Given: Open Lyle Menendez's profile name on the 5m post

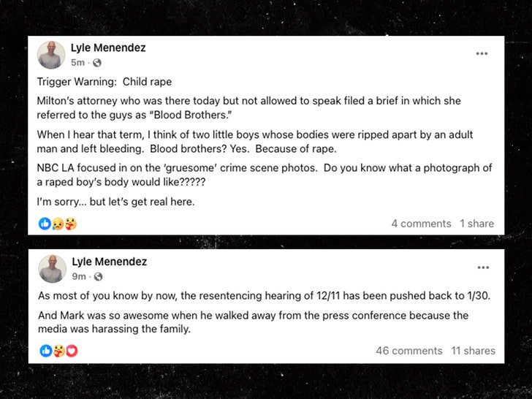Looking at the screenshot, I should click(x=108, y=48).
